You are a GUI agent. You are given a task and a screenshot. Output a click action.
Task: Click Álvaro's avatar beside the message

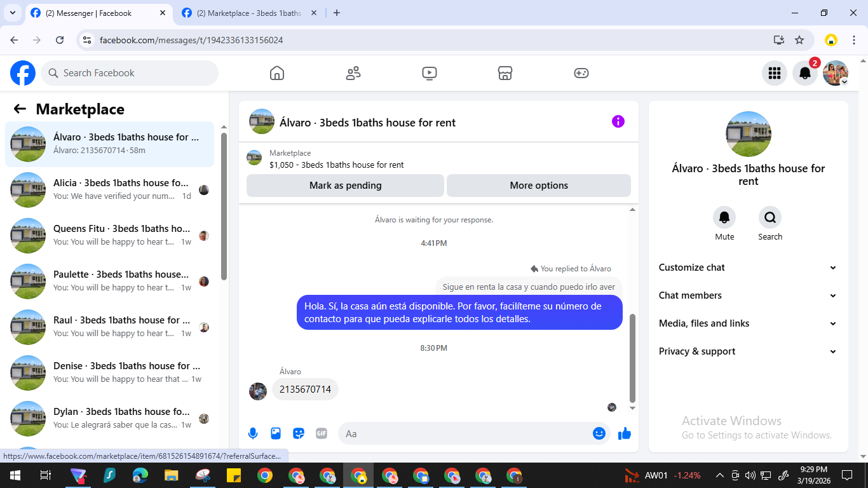pyautogui.click(x=258, y=391)
